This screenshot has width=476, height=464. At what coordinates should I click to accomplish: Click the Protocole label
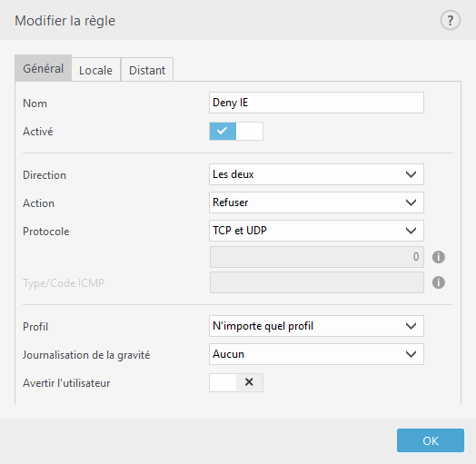click(46, 232)
